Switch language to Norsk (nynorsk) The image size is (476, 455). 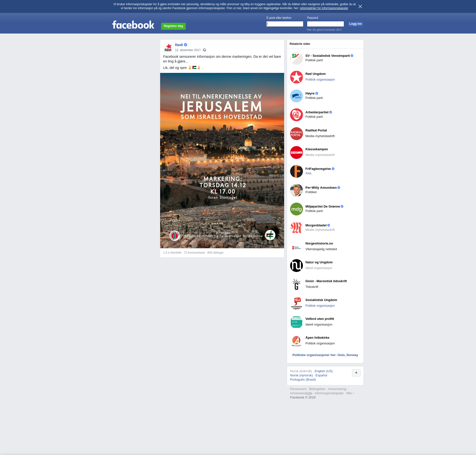pyautogui.click(x=301, y=375)
